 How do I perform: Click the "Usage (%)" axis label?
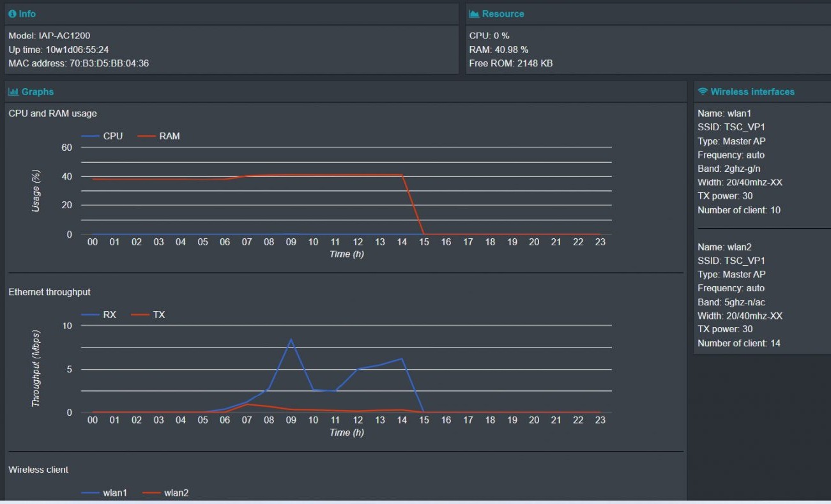(36, 190)
